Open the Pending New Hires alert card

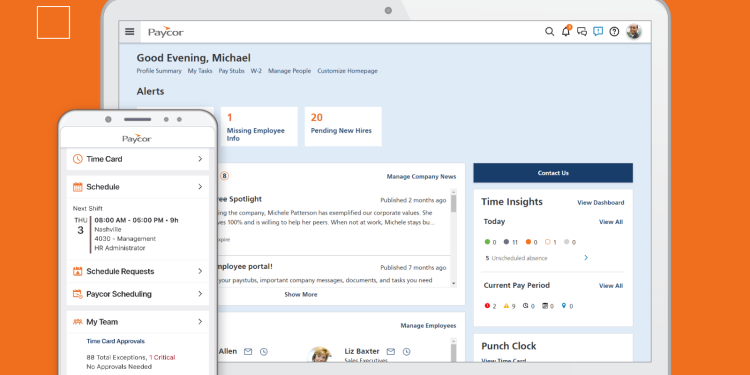[x=343, y=126]
